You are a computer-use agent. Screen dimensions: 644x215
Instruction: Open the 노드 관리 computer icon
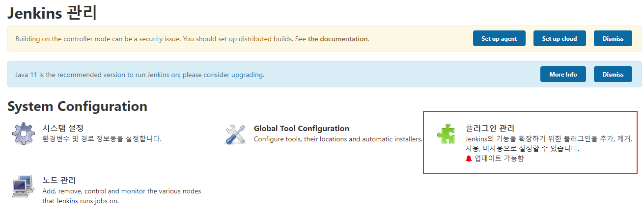[23, 186]
